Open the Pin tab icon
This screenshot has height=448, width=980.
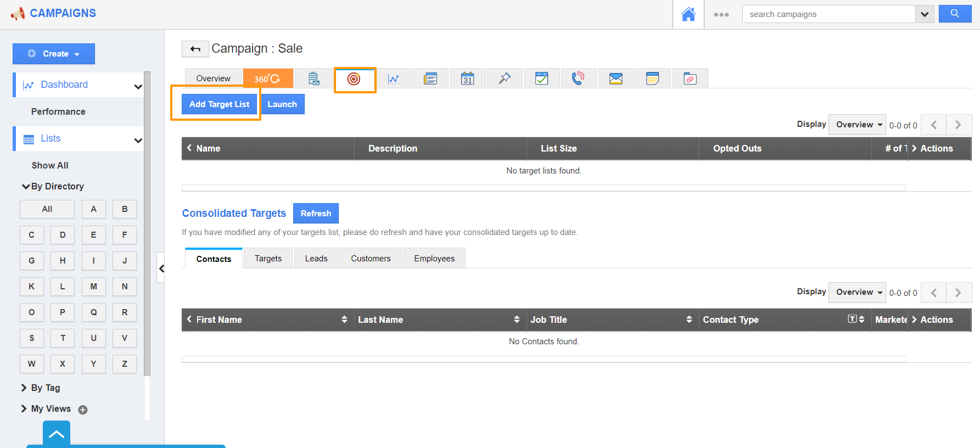(x=504, y=79)
